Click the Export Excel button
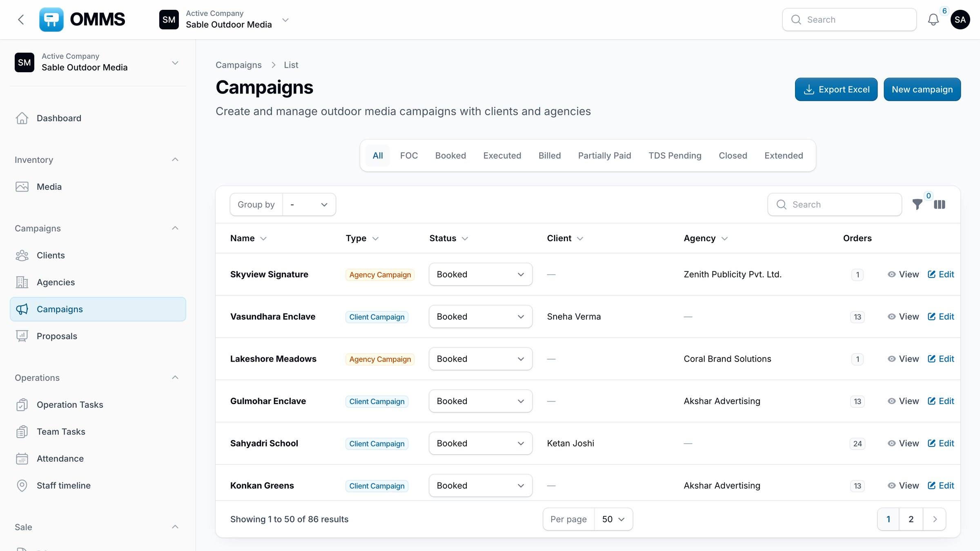Viewport: 980px width, 551px height. point(836,89)
